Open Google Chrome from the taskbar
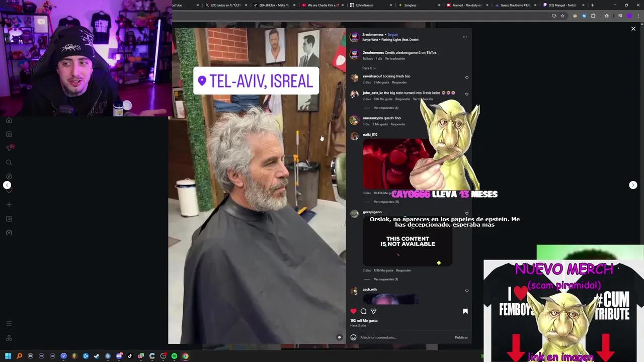The image size is (644, 362). point(185,356)
